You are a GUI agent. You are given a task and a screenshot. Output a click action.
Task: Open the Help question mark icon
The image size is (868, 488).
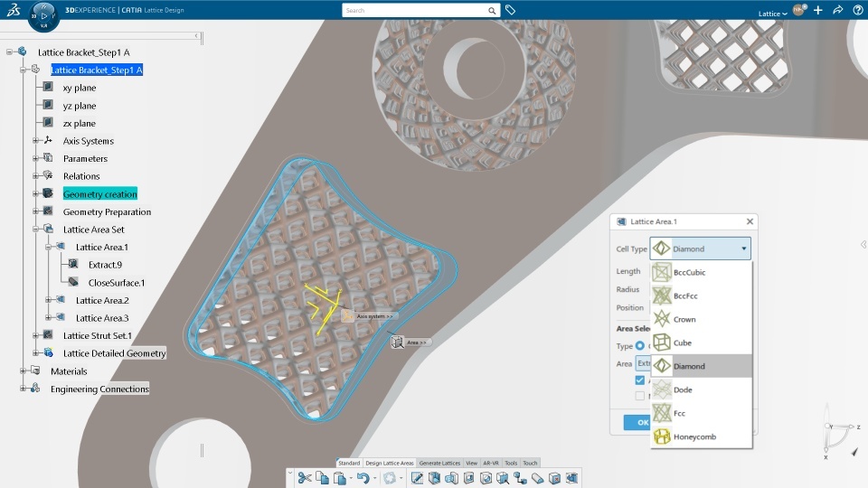[x=858, y=10]
